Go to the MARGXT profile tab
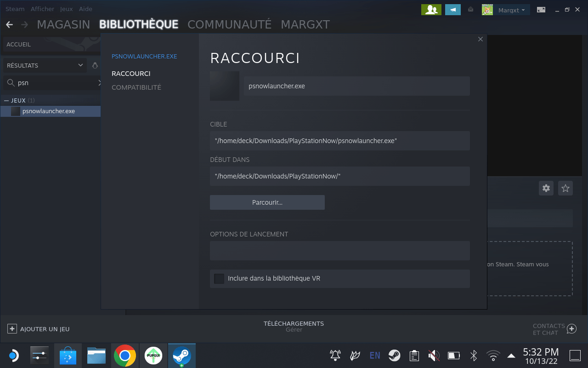Image resolution: width=588 pixels, height=368 pixels. pos(305,24)
